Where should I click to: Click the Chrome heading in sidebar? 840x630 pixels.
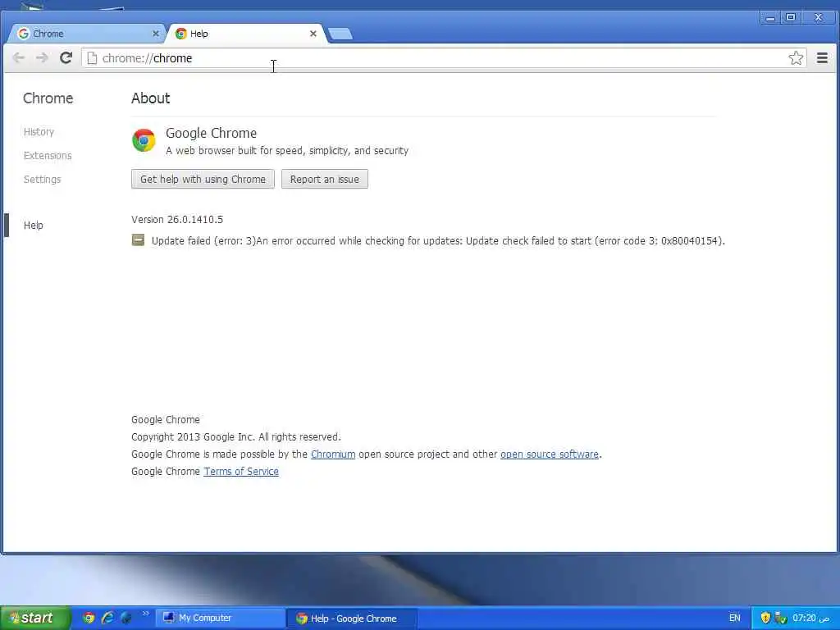tap(48, 98)
